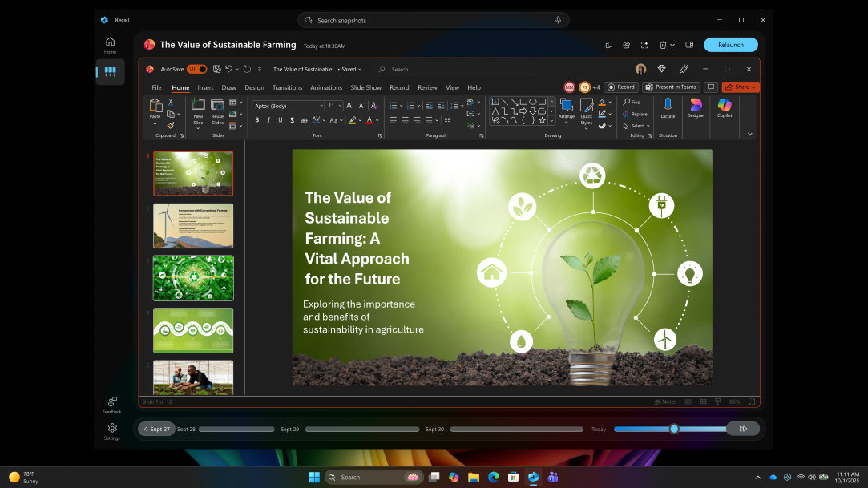The height and width of the screenshot is (488, 868).
Task: Open Microsoft Edge from the taskbar
Action: pos(494,477)
